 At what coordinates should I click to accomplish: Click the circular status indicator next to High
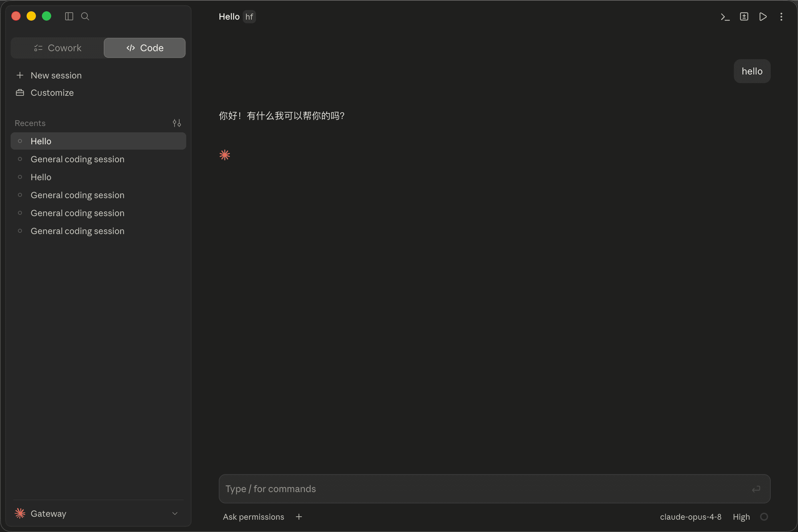(x=764, y=517)
